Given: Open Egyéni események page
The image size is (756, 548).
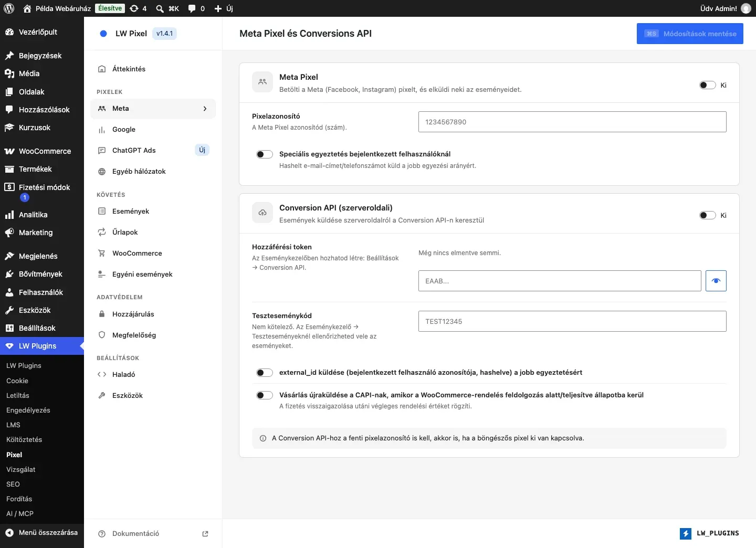Looking at the screenshot, I should tap(153, 274).
